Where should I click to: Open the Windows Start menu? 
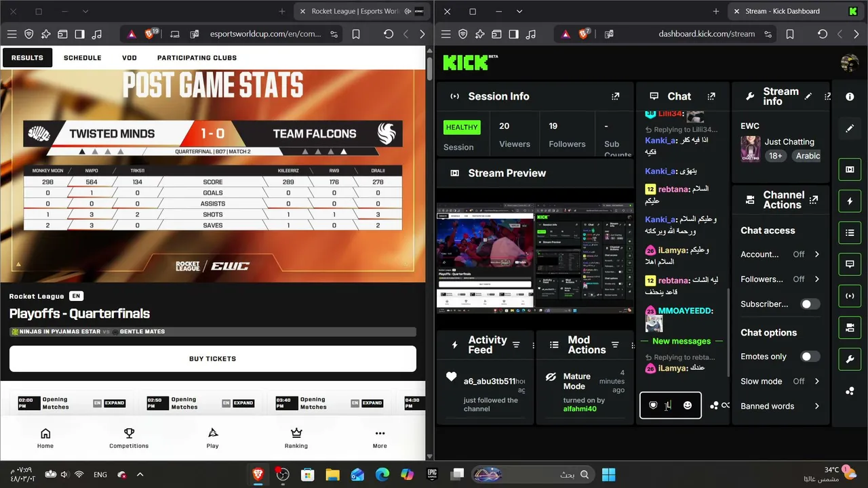coord(608,474)
